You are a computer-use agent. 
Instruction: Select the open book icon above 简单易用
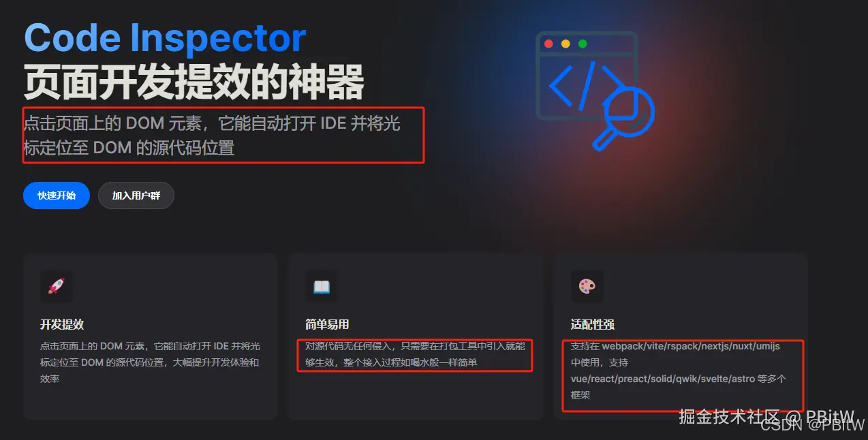[322, 287]
